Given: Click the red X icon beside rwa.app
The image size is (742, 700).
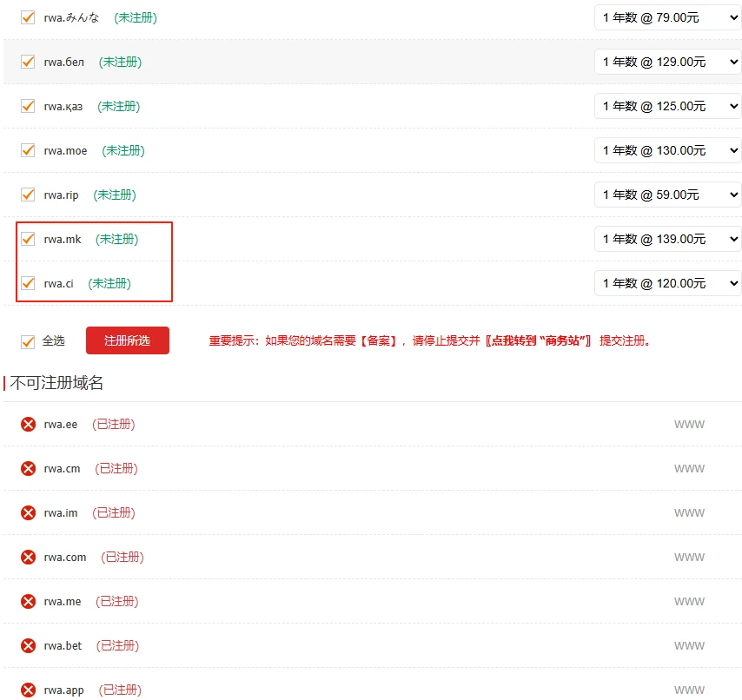Looking at the screenshot, I should (x=28, y=690).
